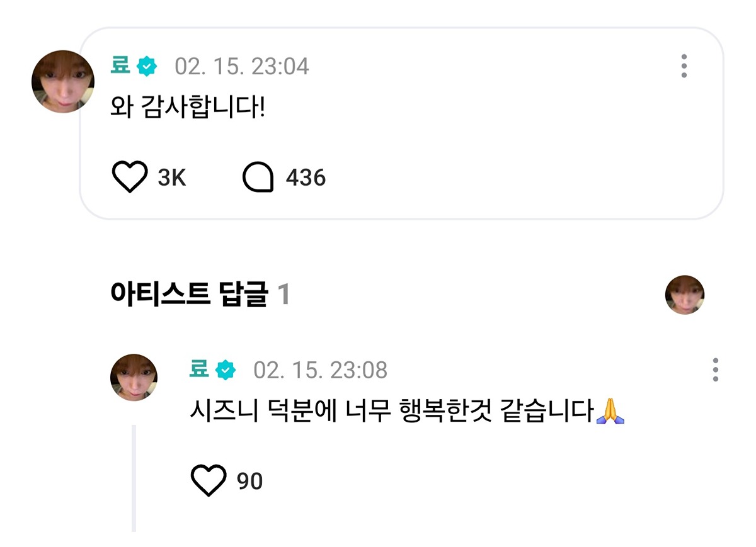
Task: Tap small avatar right of 아티스트 답글 header
Action: [685, 295]
